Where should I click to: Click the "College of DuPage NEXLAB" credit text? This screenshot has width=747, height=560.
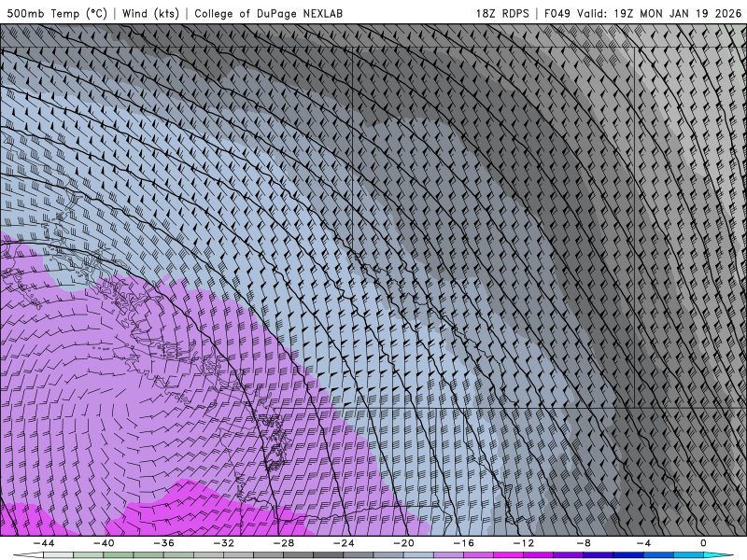tap(268, 13)
